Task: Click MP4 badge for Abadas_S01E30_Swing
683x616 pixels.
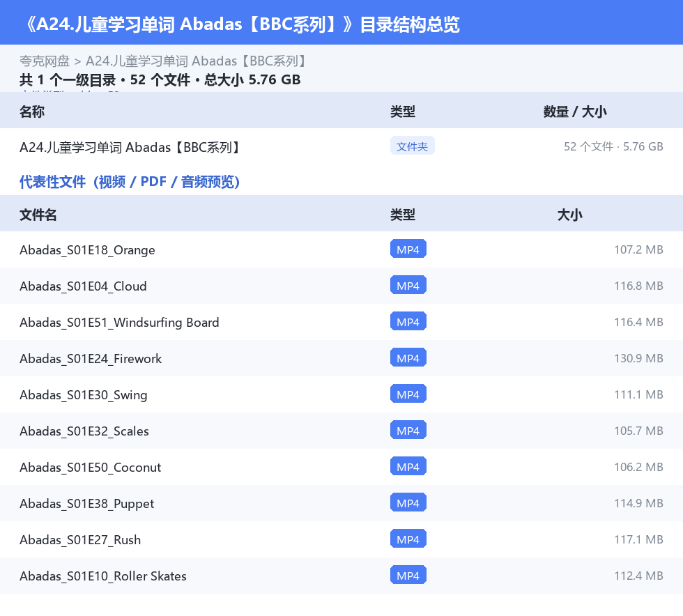Action: [408, 394]
